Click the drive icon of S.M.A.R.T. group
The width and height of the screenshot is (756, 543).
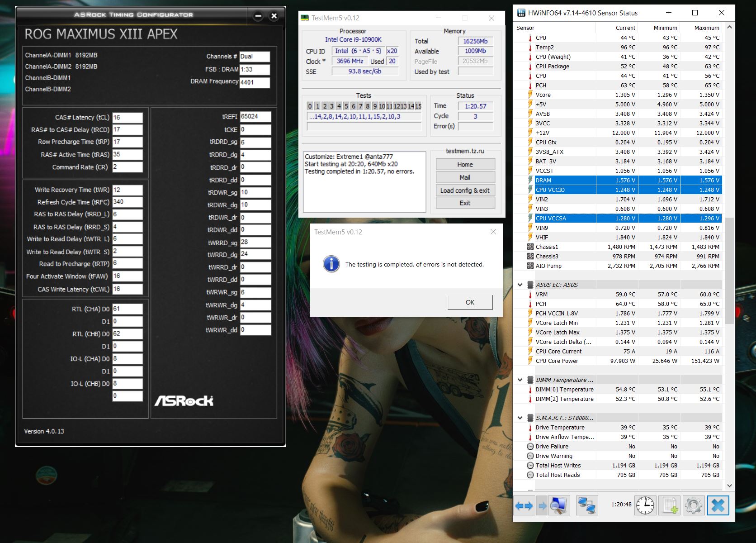[530, 418]
